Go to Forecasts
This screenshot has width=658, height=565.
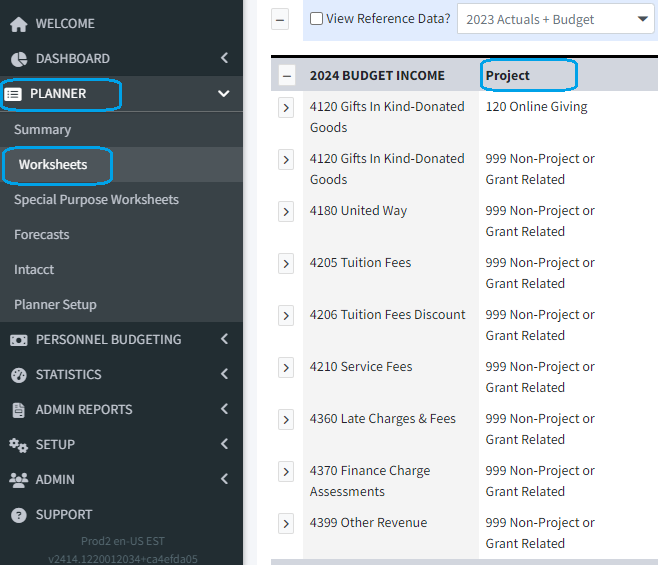pos(42,235)
